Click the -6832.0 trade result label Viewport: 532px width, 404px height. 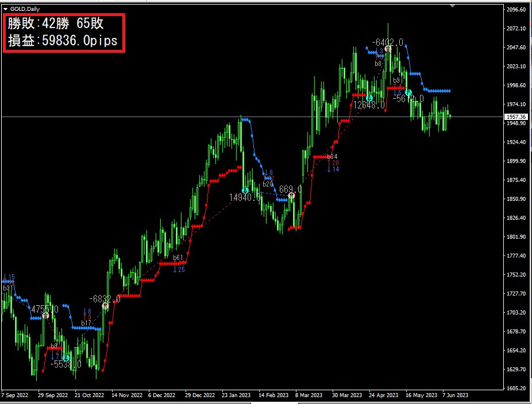pos(105,299)
